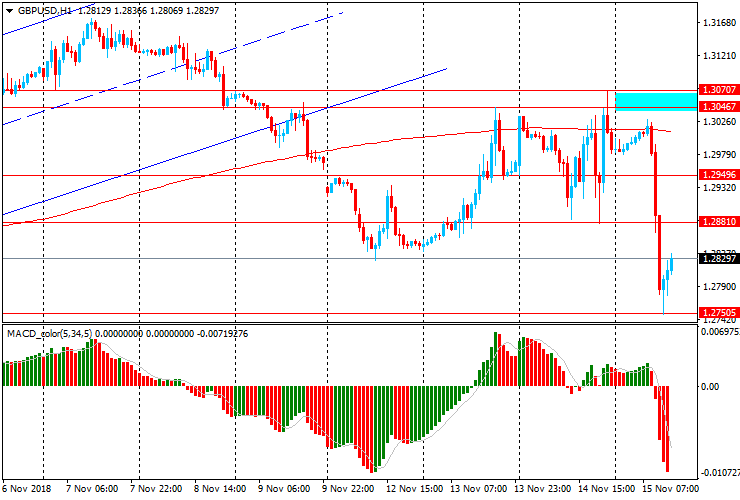The width and height of the screenshot is (740, 500).
Task: Click the 9 Nov 06:00 time label
Action: click(x=284, y=490)
